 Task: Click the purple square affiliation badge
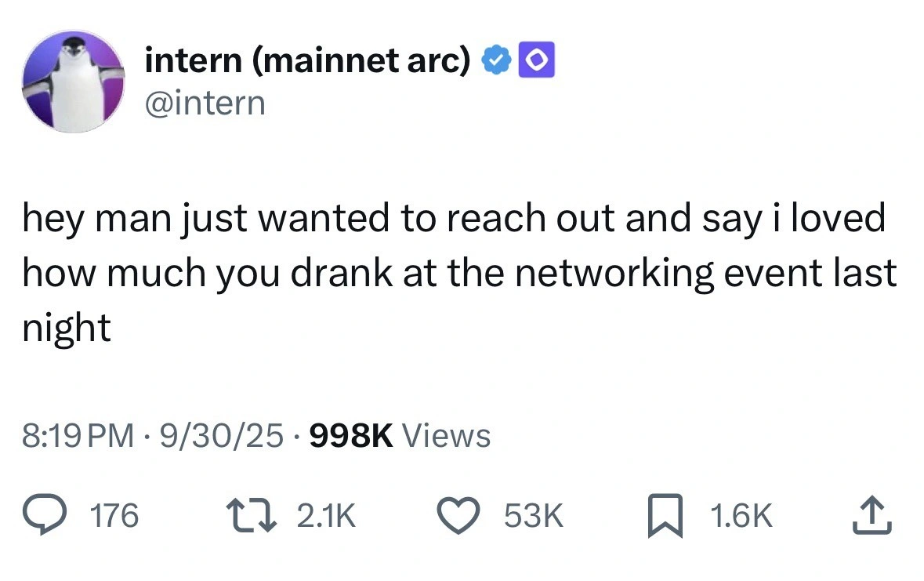point(539,62)
